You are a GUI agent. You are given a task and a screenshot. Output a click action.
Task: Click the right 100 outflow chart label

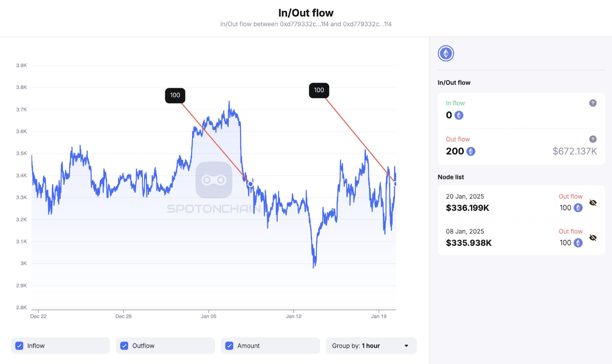[319, 90]
